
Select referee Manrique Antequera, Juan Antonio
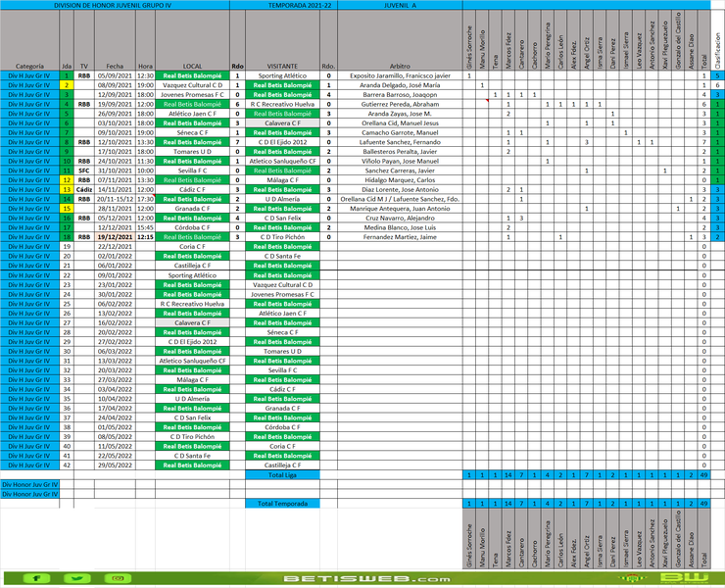coord(400,208)
